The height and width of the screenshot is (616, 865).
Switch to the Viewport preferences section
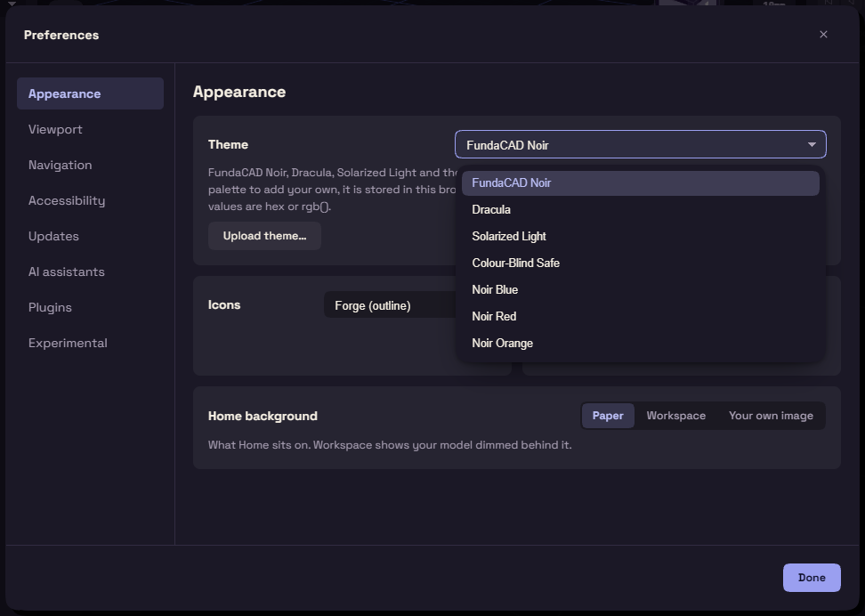pyautogui.click(x=90, y=129)
